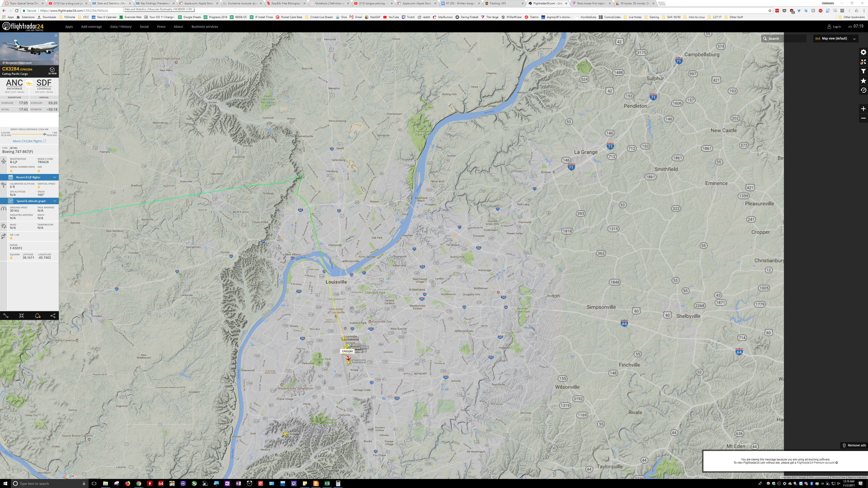Open the Business services menu
The height and width of the screenshot is (488, 868).
coord(205,27)
